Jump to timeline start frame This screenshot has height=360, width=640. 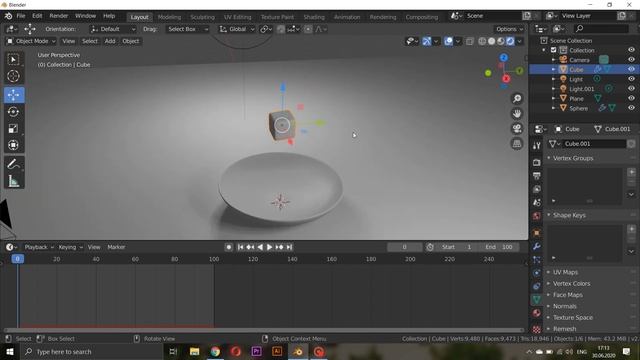pos(240,247)
